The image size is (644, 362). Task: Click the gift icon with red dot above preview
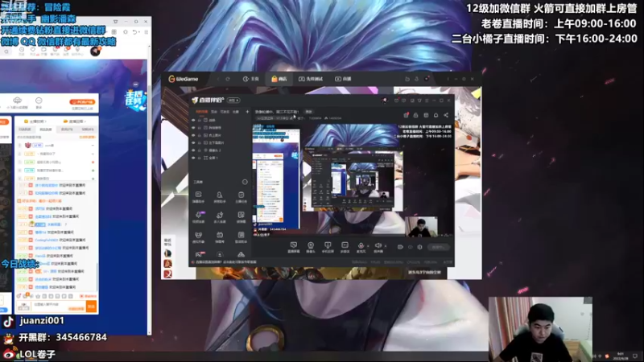pyautogui.click(x=406, y=115)
